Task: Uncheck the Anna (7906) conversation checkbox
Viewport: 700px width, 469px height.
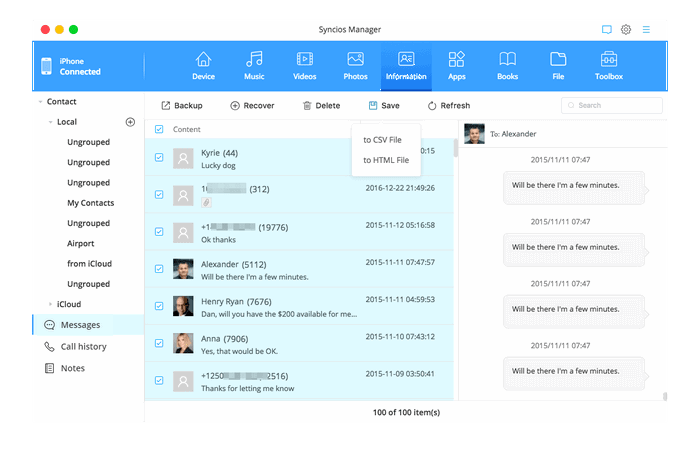Action: click(159, 343)
